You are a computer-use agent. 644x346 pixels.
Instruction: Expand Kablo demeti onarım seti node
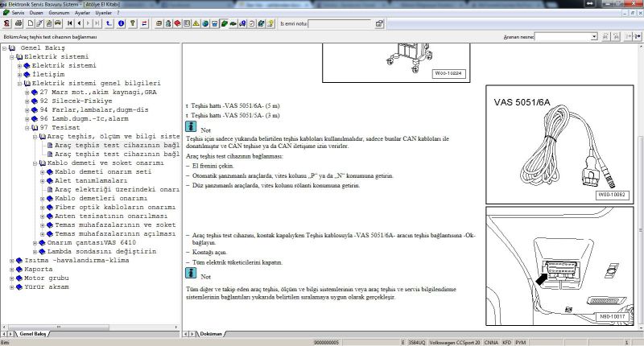43,172
